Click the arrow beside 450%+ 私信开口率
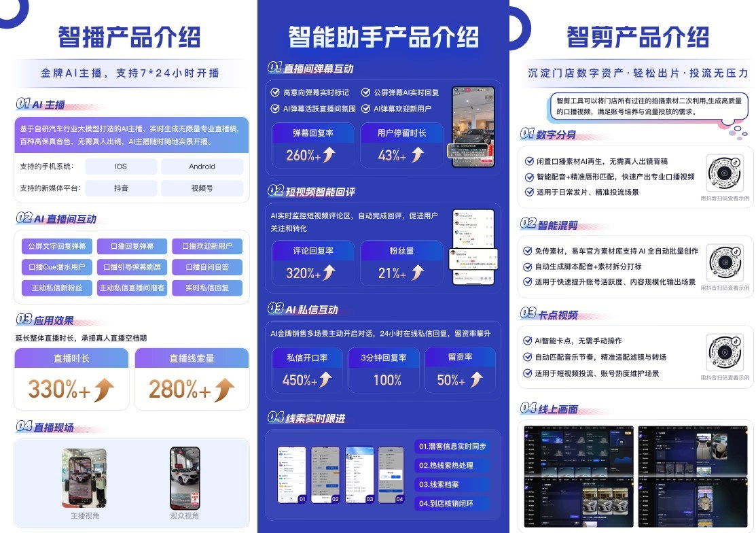The image size is (756, 533). pyautogui.click(x=326, y=379)
